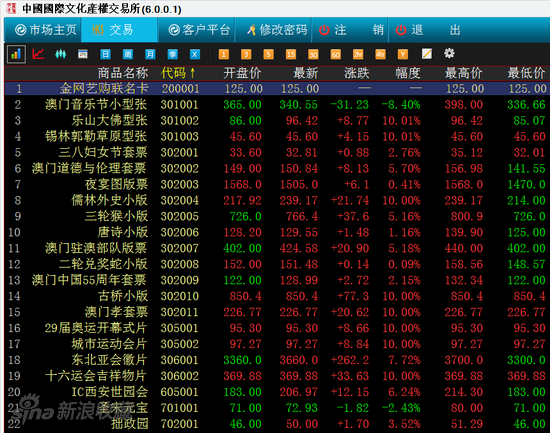Select row 金网艺购联名卡
This screenshot has height=433, width=550.
[x=277, y=88]
